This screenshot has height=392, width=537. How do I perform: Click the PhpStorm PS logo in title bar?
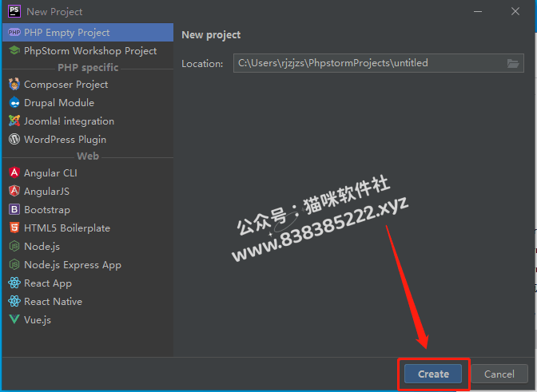[x=14, y=11]
